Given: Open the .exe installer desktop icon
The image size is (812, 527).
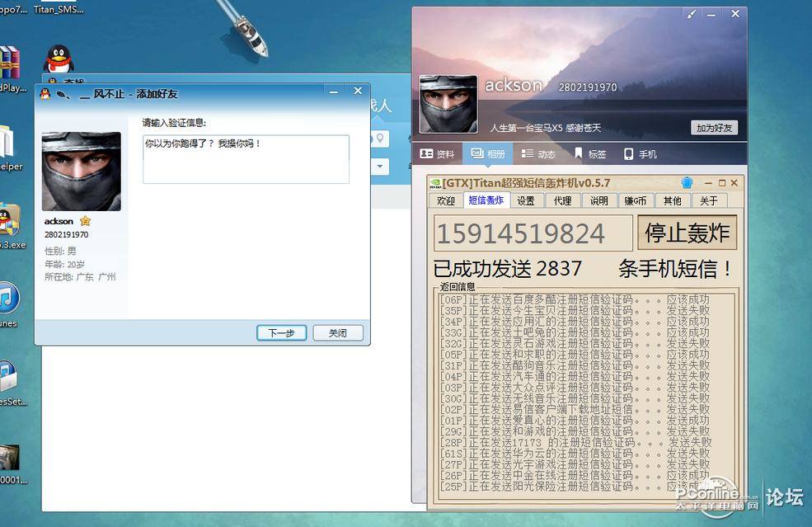Looking at the screenshot, I should tap(10, 219).
